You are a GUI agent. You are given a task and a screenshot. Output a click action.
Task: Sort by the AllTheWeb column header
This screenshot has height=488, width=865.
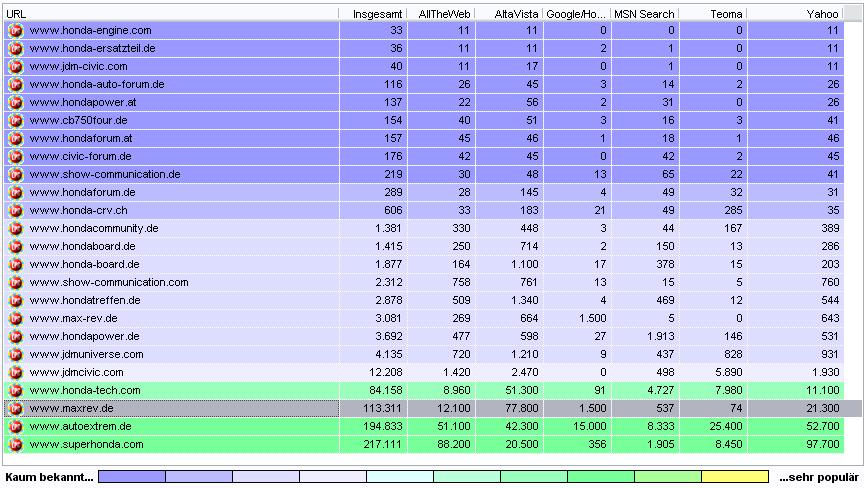coord(441,14)
